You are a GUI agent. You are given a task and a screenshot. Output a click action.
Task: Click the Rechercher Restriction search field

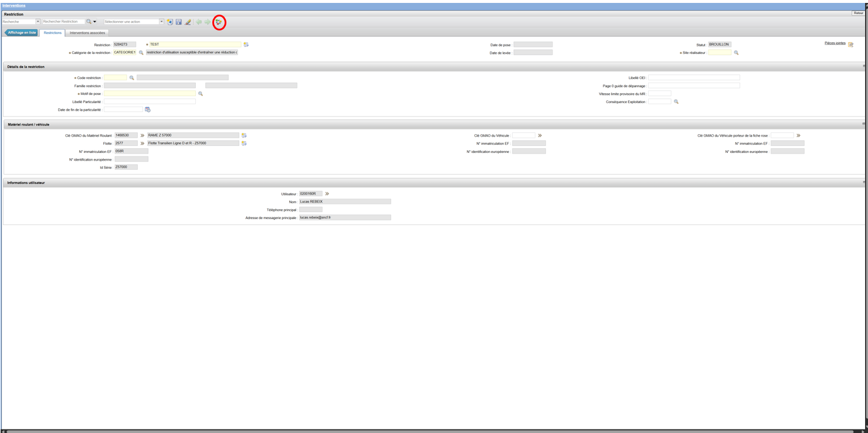pyautogui.click(x=63, y=22)
